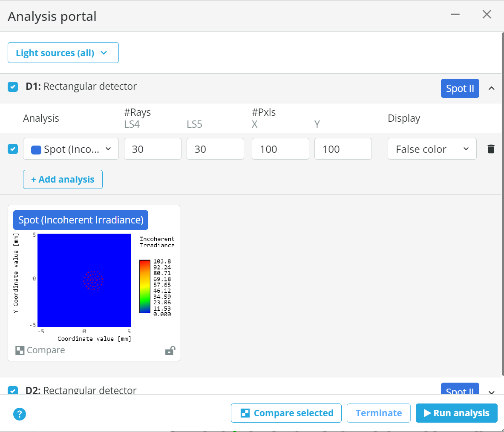The width and height of the screenshot is (504, 432).
Task: Close the Analysis portal window
Action: pyautogui.click(x=487, y=14)
